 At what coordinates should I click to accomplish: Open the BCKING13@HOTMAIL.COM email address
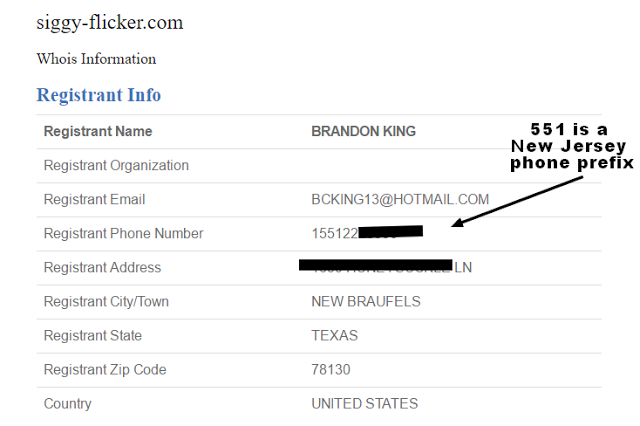coord(400,200)
